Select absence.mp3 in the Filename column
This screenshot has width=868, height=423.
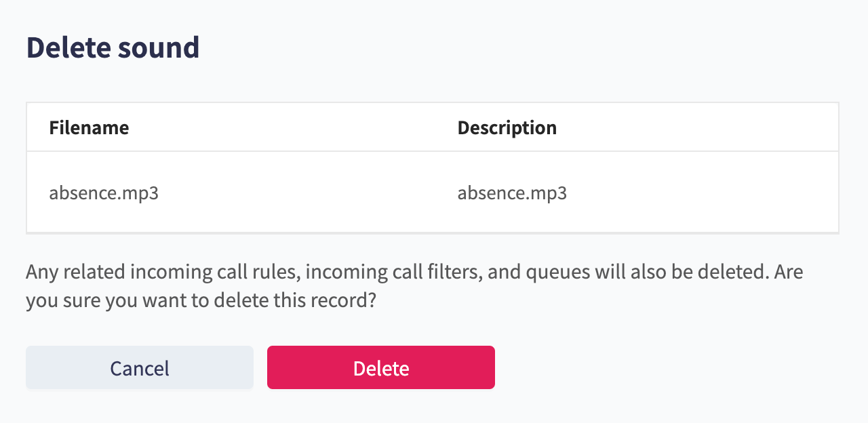(x=104, y=193)
